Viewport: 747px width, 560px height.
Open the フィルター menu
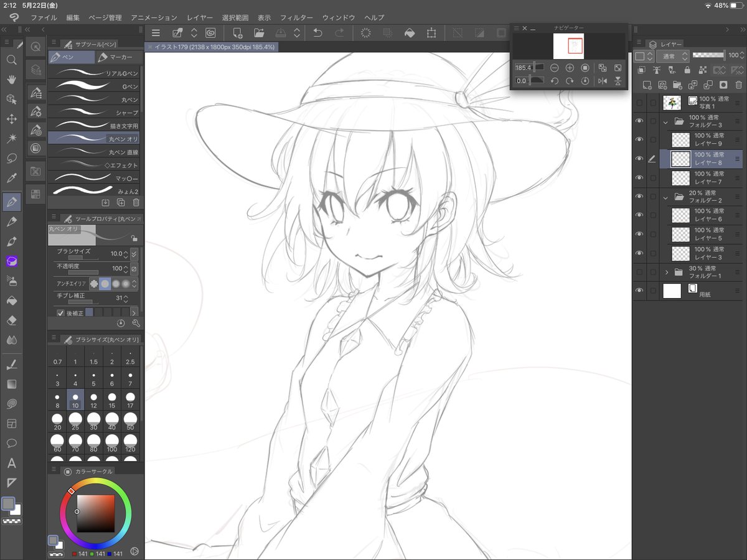[298, 17]
